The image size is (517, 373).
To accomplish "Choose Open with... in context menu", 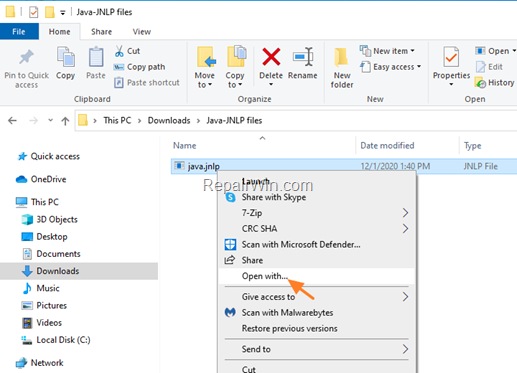I will tap(316, 276).
